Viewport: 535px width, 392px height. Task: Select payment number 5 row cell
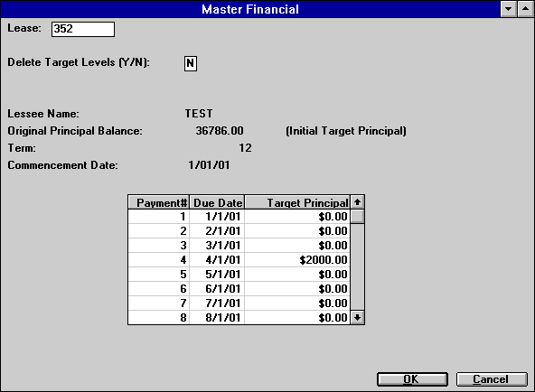click(159, 274)
